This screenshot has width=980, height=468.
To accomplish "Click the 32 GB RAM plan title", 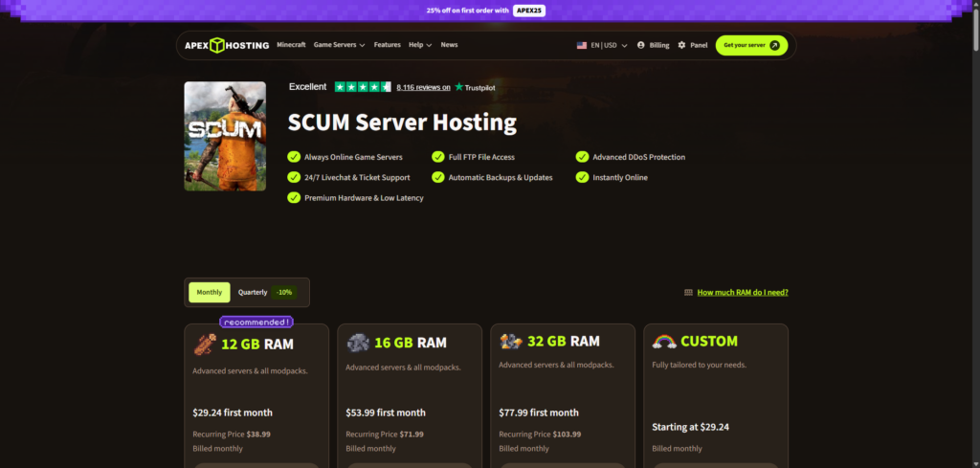I will [564, 341].
